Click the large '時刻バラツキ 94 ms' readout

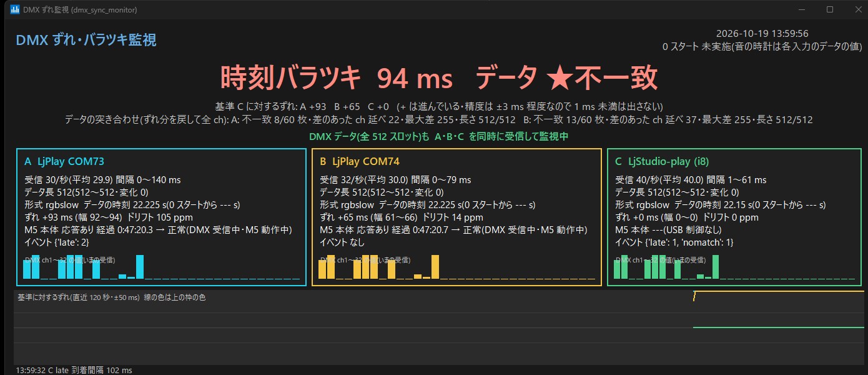coord(337,79)
